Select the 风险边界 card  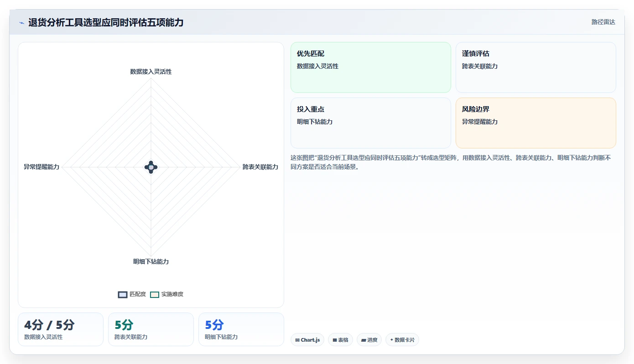point(535,123)
